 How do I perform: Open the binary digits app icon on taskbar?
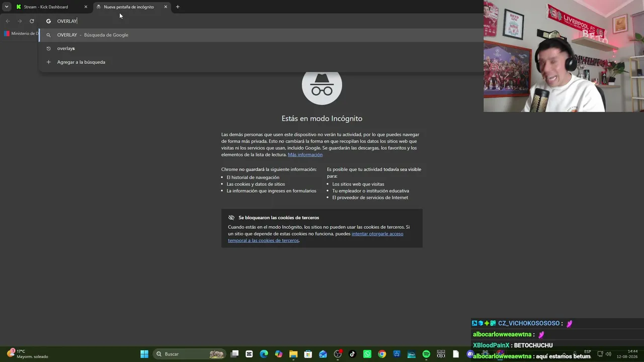[441, 354]
